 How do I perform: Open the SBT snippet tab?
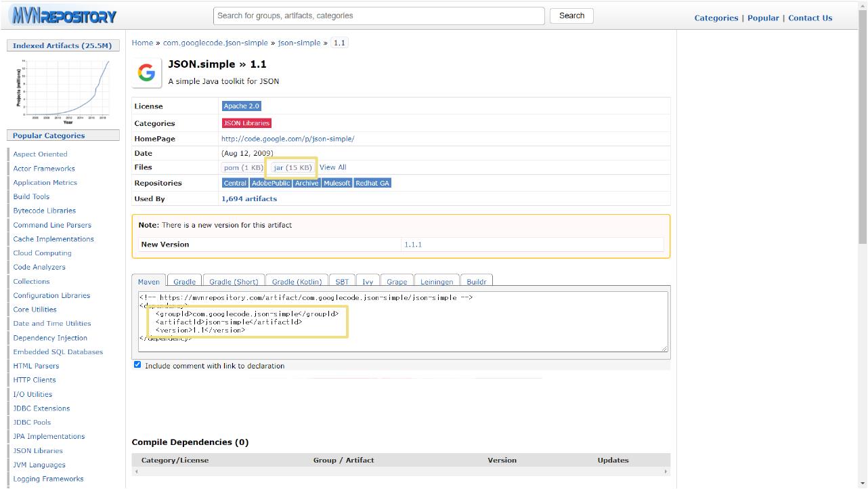(342, 282)
